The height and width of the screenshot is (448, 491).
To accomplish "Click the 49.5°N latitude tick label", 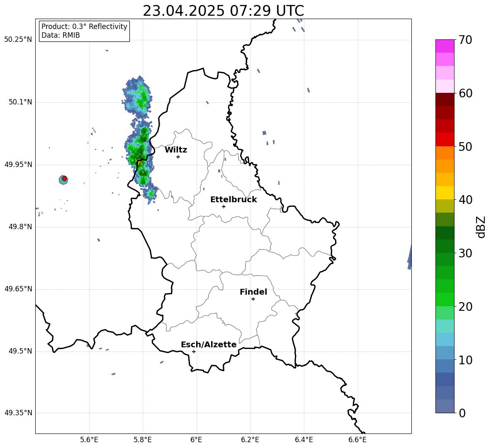I will (x=20, y=351).
